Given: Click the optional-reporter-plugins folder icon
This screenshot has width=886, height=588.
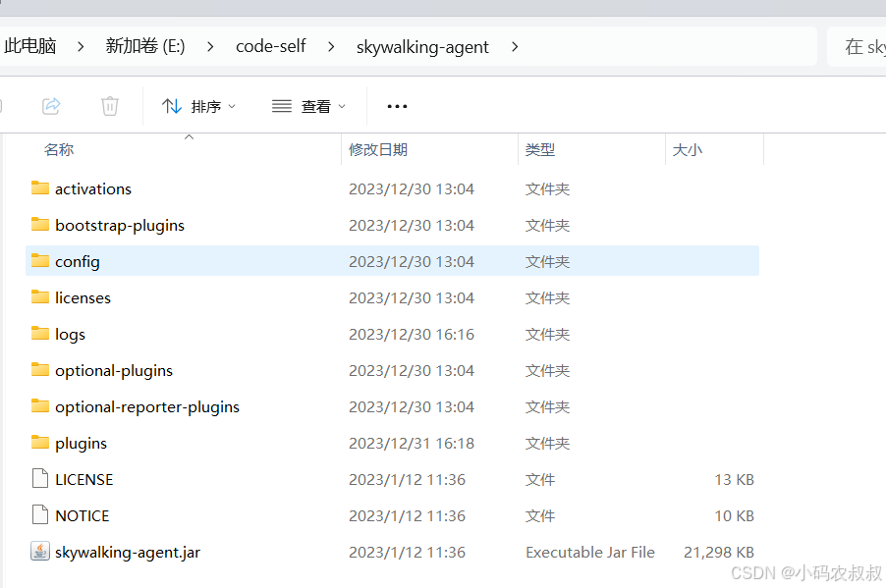Looking at the screenshot, I should 40,406.
